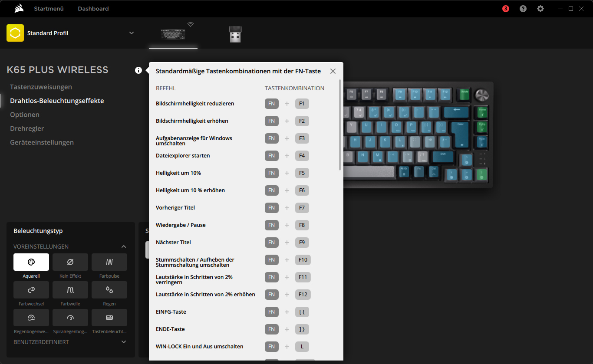Open the notifications badge showing 3
The image size is (593, 364).
pyautogui.click(x=506, y=9)
